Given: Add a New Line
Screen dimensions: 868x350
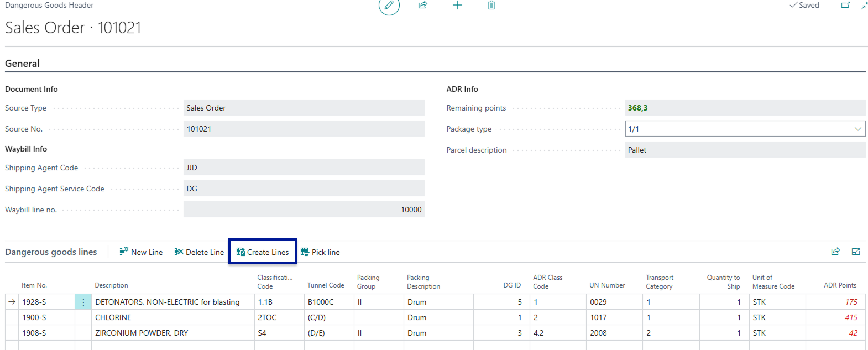Looking at the screenshot, I should [141, 252].
